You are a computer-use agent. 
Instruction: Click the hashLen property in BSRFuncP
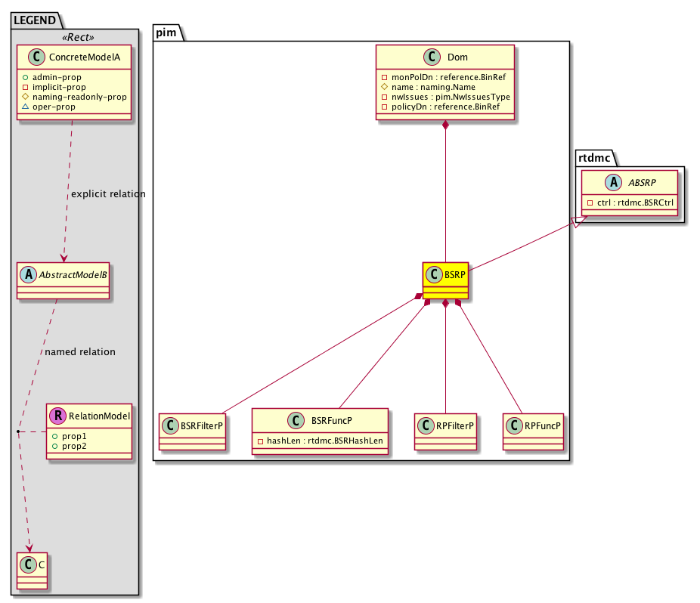320,441
